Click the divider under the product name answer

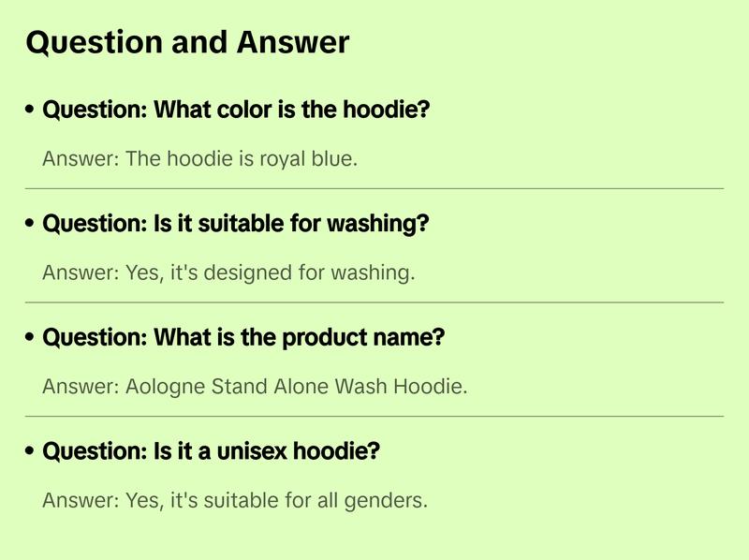[374, 416]
